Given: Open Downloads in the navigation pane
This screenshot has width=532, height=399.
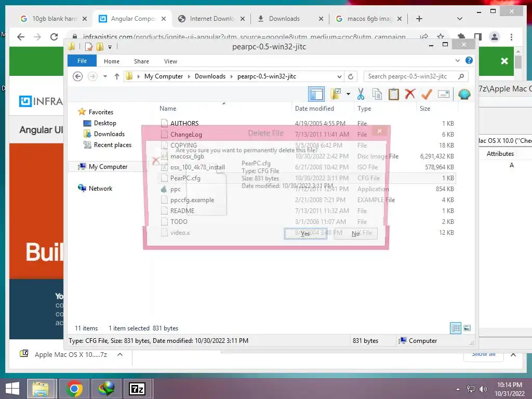Looking at the screenshot, I should coord(109,134).
